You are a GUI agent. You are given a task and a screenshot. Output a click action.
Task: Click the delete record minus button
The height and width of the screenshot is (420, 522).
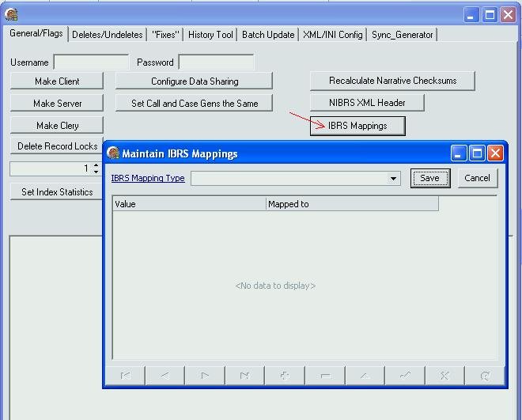coord(325,376)
